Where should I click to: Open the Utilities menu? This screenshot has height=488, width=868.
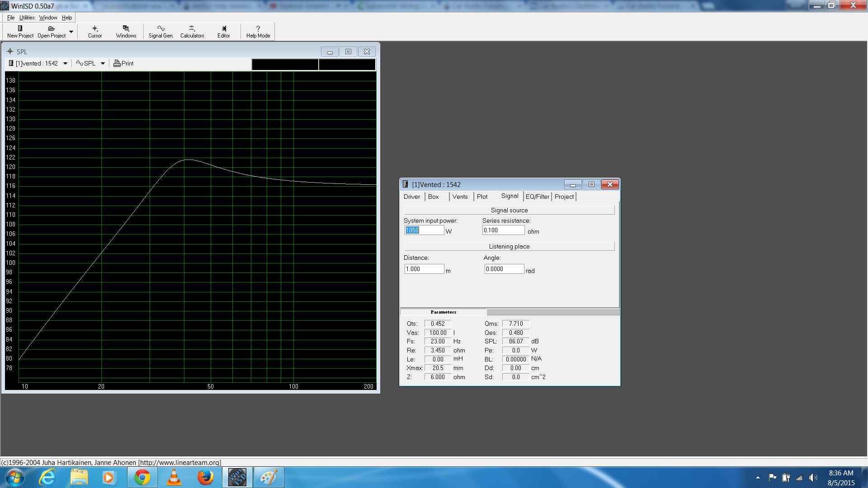pos(27,18)
